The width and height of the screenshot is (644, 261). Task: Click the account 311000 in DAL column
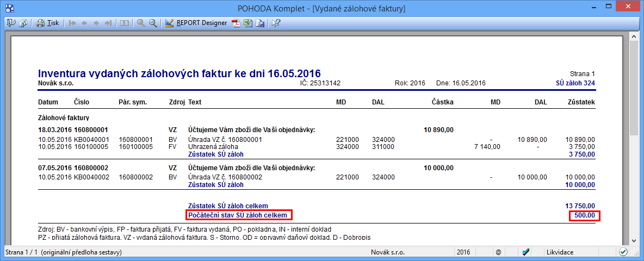click(383, 146)
